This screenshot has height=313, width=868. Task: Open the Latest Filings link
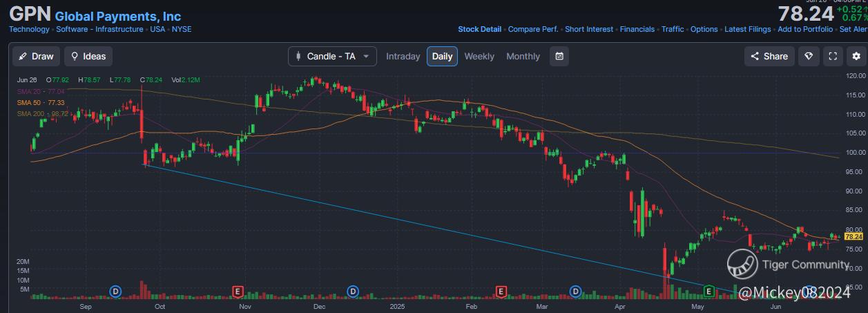(x=748, y=29)
